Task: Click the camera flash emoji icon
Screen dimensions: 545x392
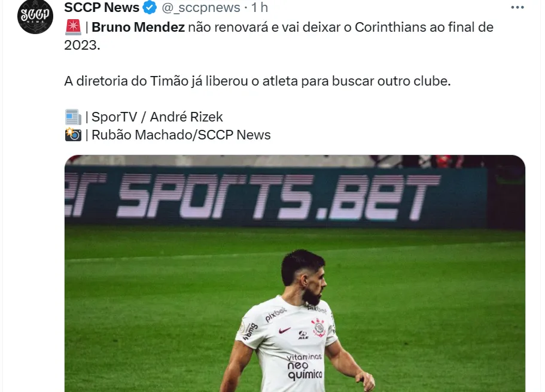Action: click(73, 135)
